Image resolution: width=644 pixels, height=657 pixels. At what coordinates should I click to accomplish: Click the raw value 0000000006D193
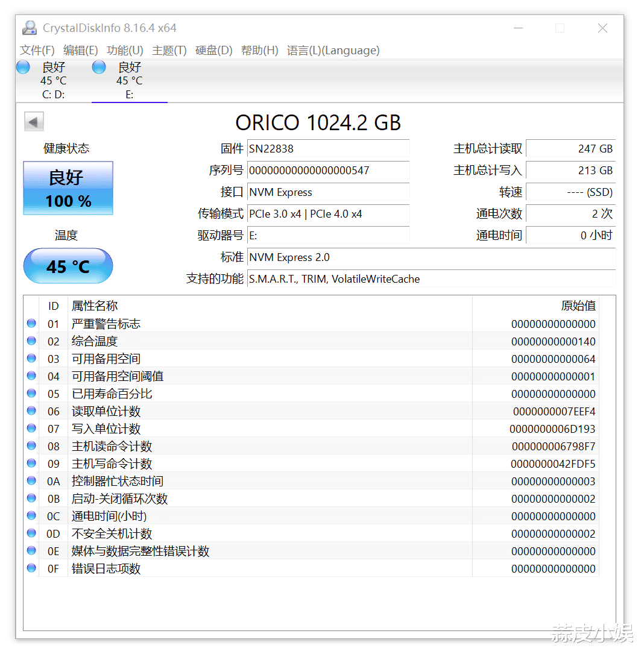coord(552,429)
